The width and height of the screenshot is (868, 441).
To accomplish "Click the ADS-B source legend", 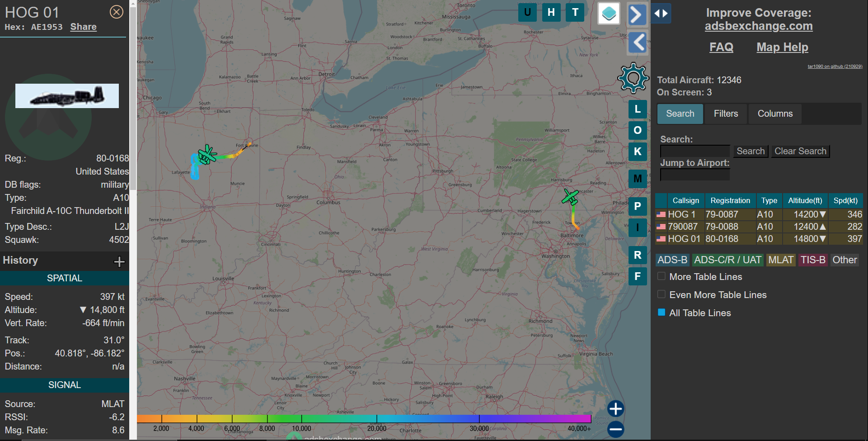I will 672,260.
